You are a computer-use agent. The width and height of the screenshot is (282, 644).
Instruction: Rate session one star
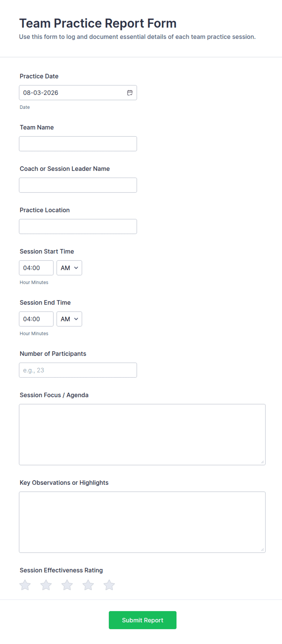click(x=25, y=585)
